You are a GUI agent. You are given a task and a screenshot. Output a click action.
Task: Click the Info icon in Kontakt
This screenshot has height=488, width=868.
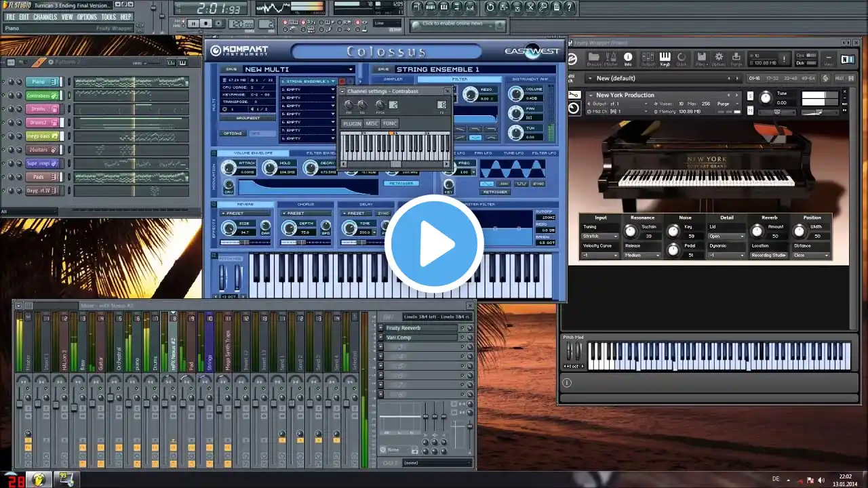point(628,59)
